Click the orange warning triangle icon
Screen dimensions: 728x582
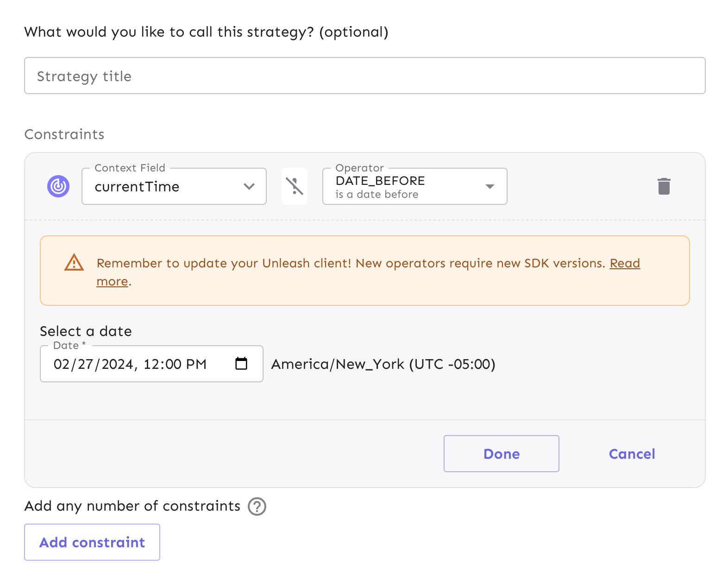pyautogui.click(x=74, y=263)
